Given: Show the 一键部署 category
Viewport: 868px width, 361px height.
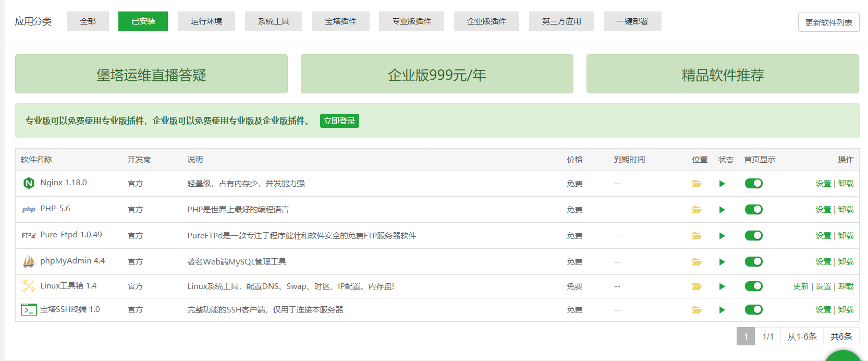Looking at the screenshot, I should coord(633,21).
